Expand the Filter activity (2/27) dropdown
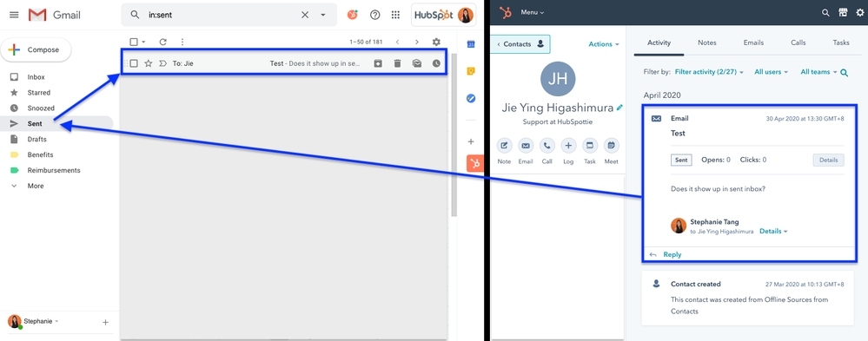This screenshot has width=868, height=341. coord(709,72)
